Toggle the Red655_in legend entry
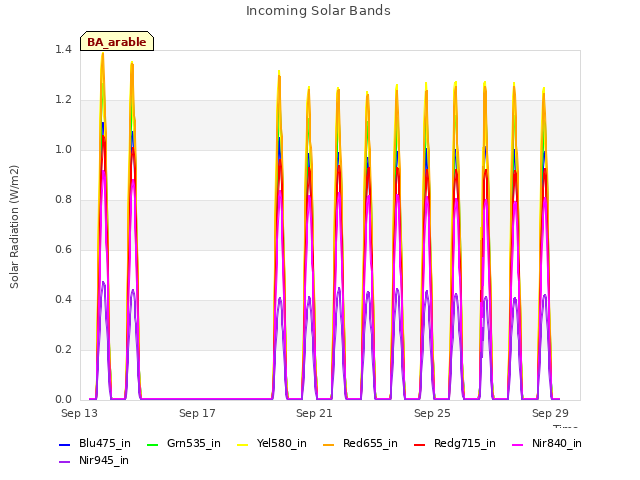Image resolution: width=640 pixels, height=480 pixels. [x=360, y=444]
